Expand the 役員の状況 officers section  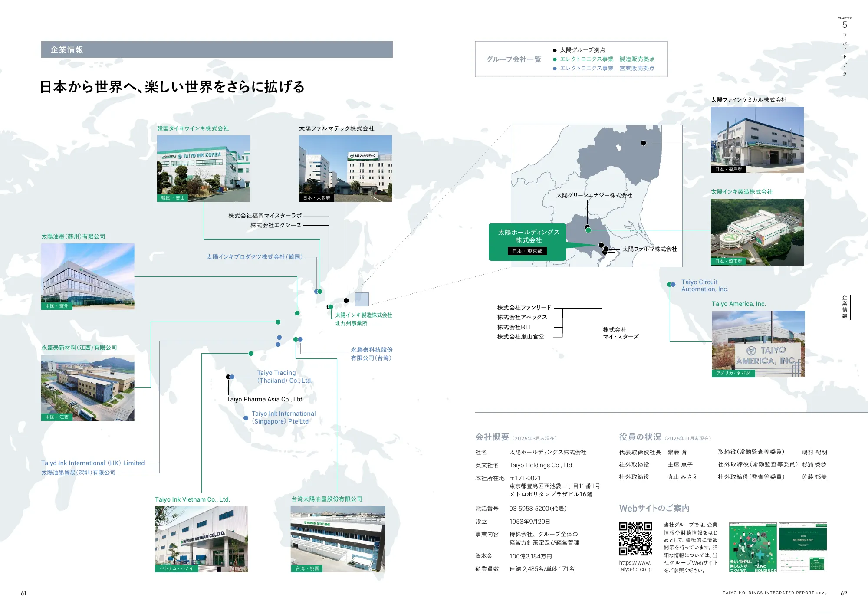point(641,437)
